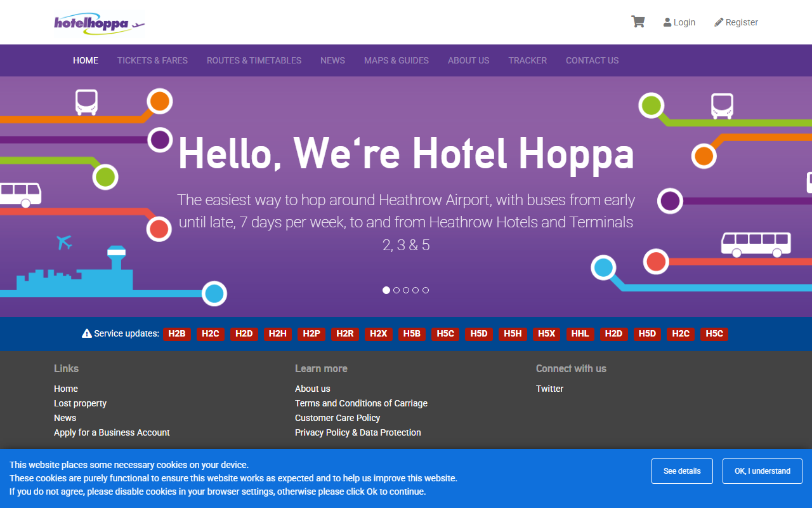Select the fifth carousel slide dot
The height and width of the screenshot is (508, 812).
pos(426,290)
